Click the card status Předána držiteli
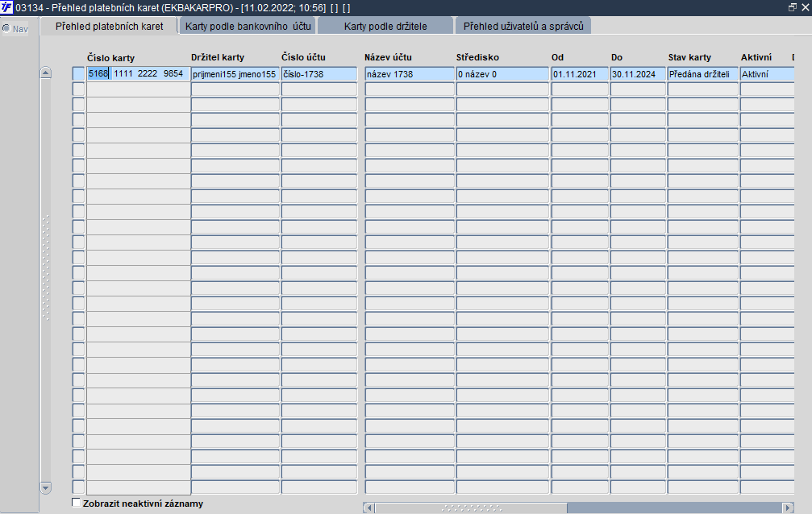 point(702,74)
